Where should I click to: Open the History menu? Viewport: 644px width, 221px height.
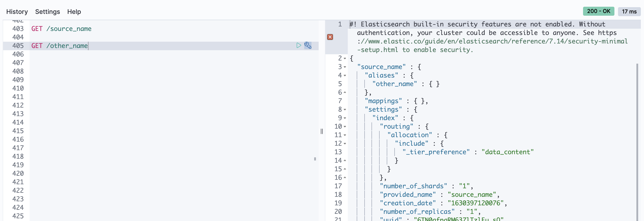(17, 11)
